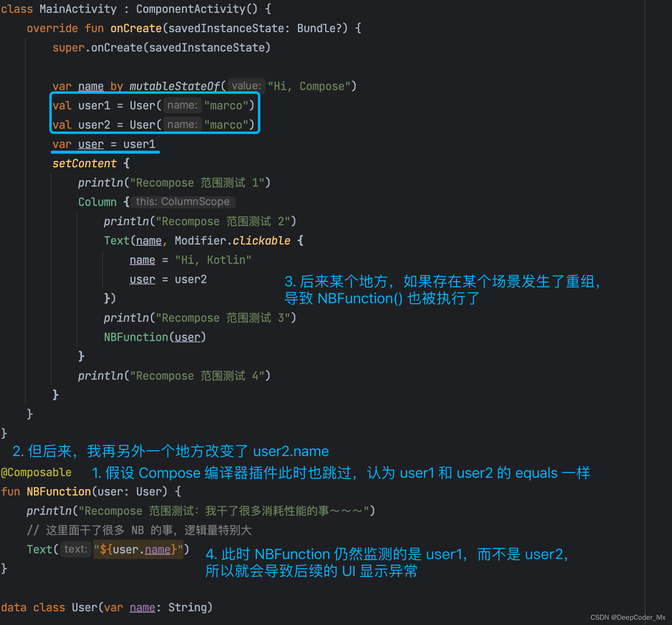Click the value: parameter hint

tap(246, 86)
